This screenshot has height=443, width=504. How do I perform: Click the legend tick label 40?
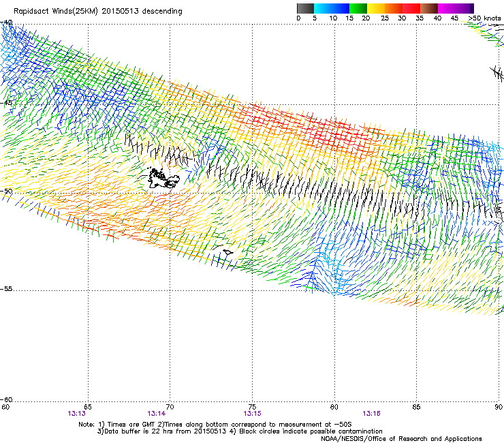pos(437,18)
